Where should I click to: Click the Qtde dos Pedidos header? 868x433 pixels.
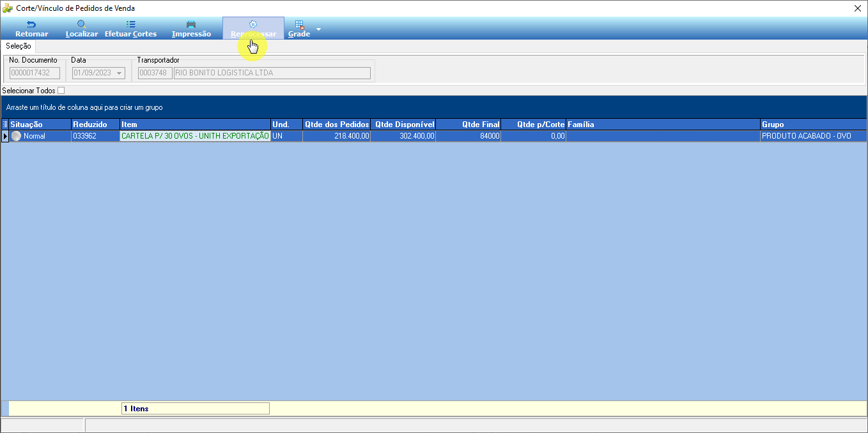click(337, 125)
